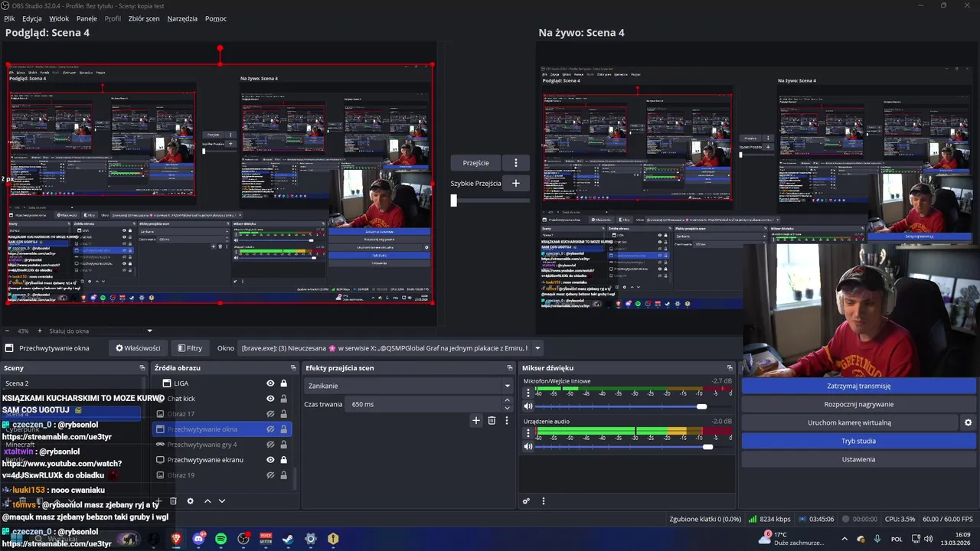This screenshot has height=551, width=980.
Task: Delete the scene transition with trash icon
Action: click(x=492, y=420)
